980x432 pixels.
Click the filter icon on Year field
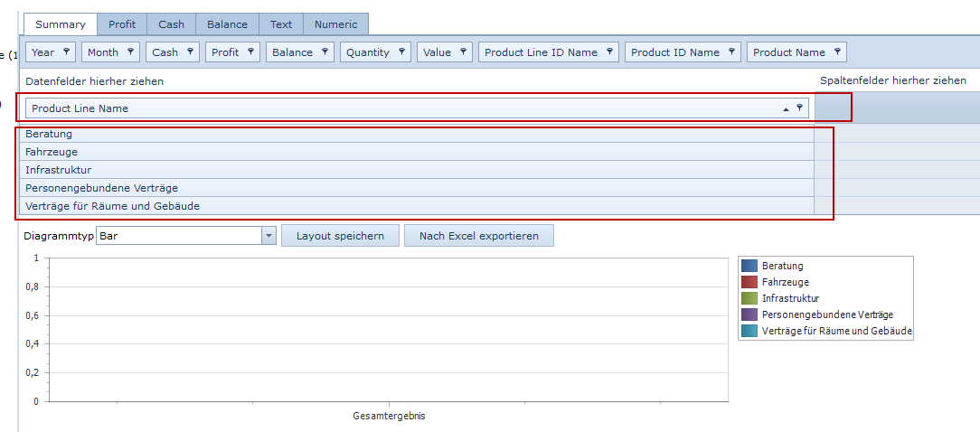(x=67, y=52)
